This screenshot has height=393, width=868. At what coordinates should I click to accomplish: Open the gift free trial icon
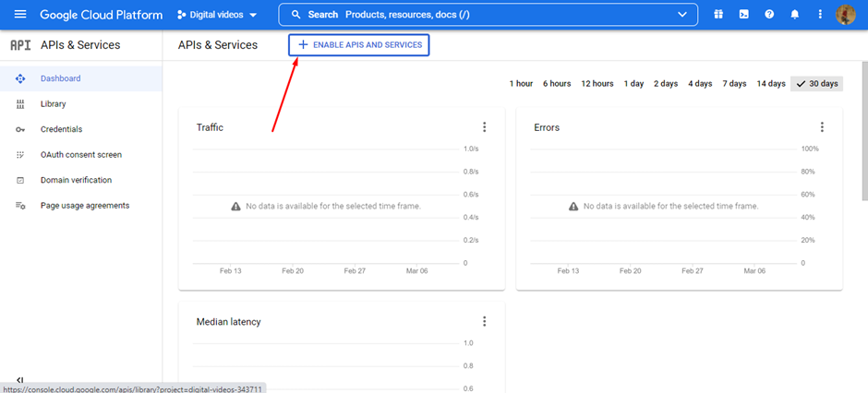[x=718, y=15]
